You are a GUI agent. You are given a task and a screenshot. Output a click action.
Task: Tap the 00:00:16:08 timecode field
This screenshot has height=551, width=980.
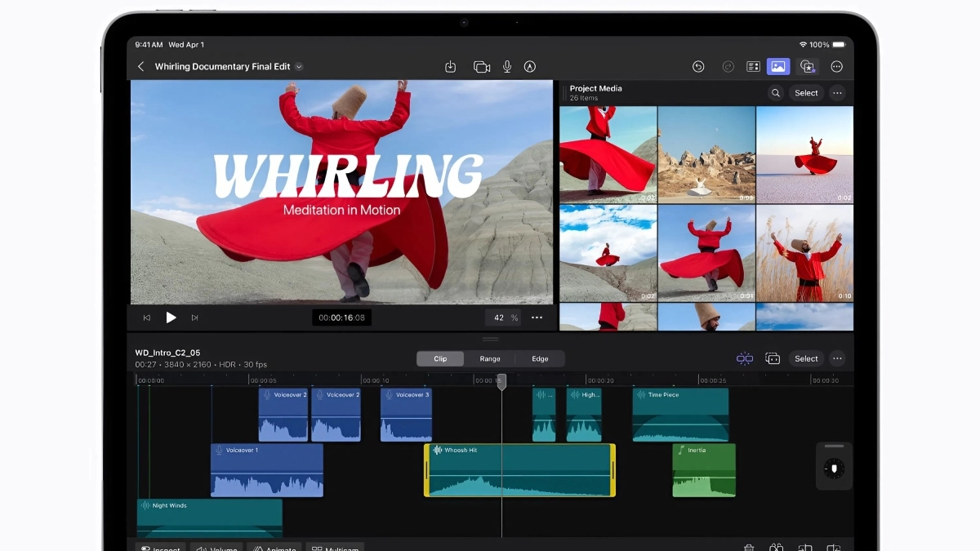[342, 318]
